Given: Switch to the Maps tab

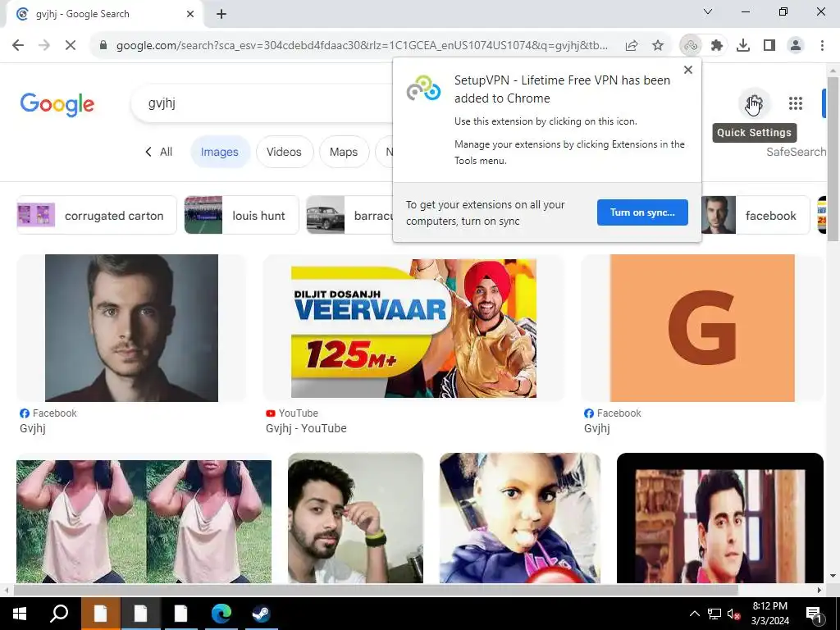Looking at the screenshot, I should [344, 152].
